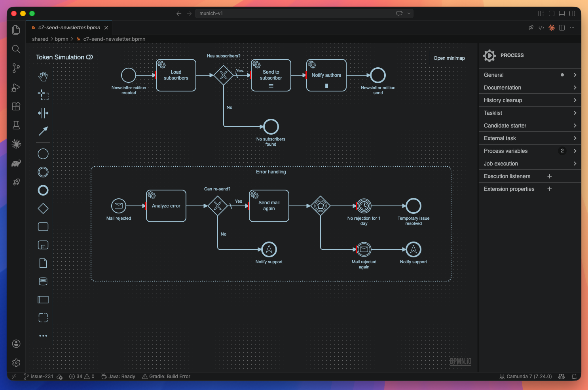588x390 pixels.
Task: Open the Source Control view
Action: (16, 68)
